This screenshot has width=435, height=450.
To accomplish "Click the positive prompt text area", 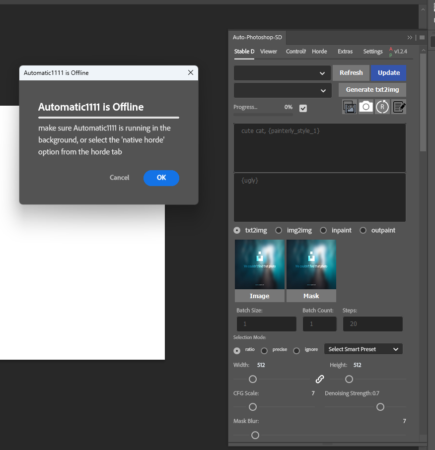I will [320, 148].
